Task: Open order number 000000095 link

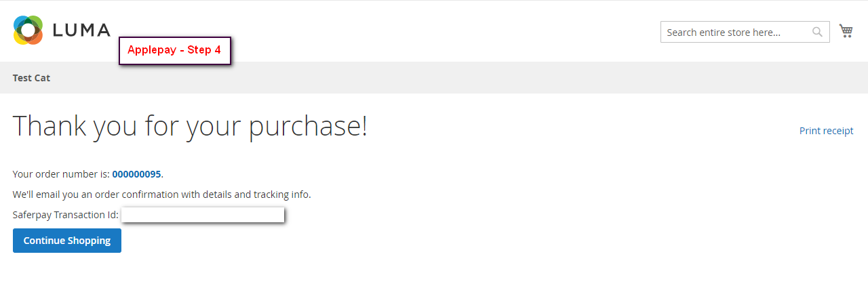Action: pos(136,174)
